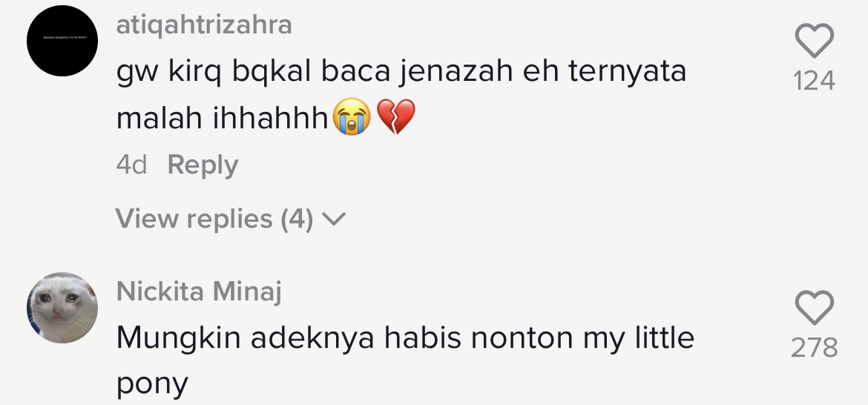The height and width of the screenshot is (405, 868).
Task: Click the View replies (4) text
Action: [x=214, y=220]
